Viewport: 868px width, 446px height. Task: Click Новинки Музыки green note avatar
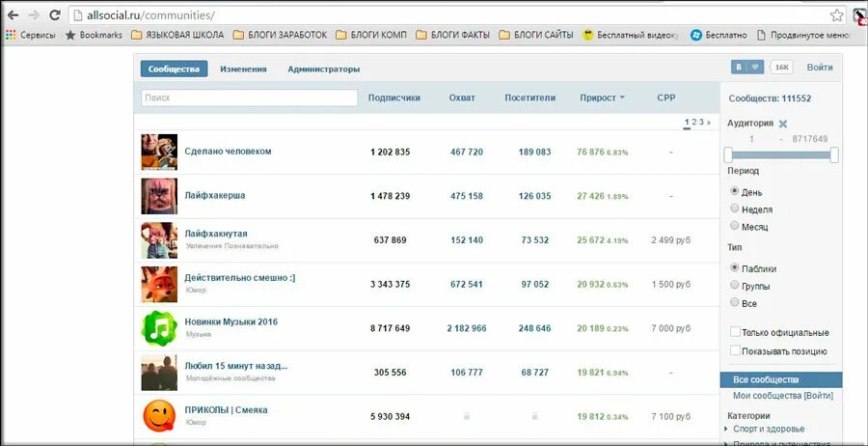(159, 328)
